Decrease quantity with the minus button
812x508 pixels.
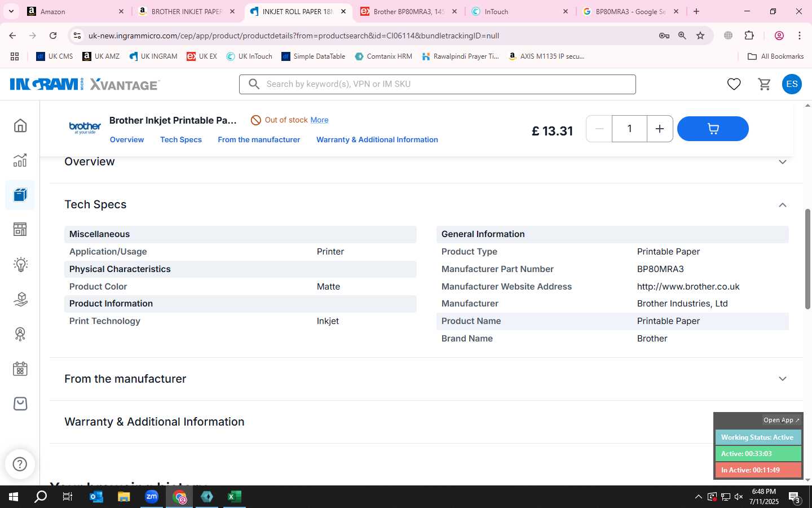click(x=599, y=129)
